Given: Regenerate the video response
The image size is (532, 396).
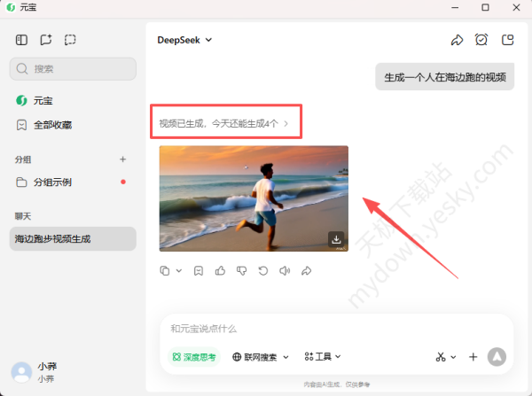Looking at the screenshot, I should (262, 270).
